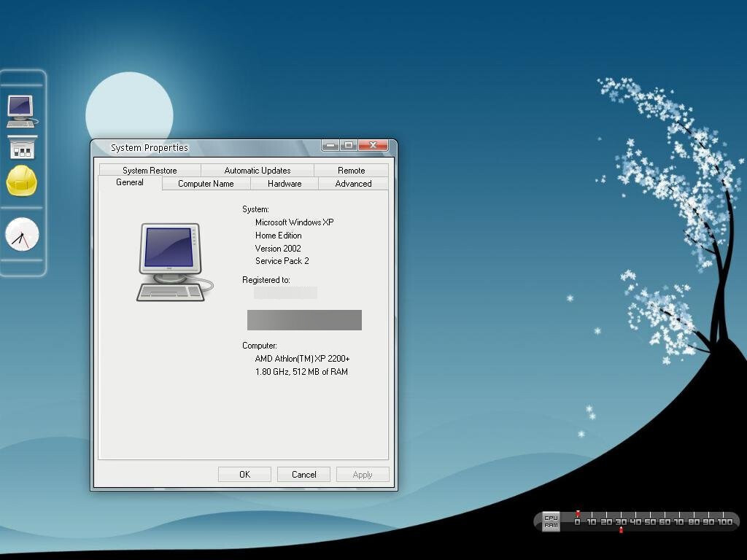Open the analog clock in the sidebar
747x560 pixels.
point(23,235)
